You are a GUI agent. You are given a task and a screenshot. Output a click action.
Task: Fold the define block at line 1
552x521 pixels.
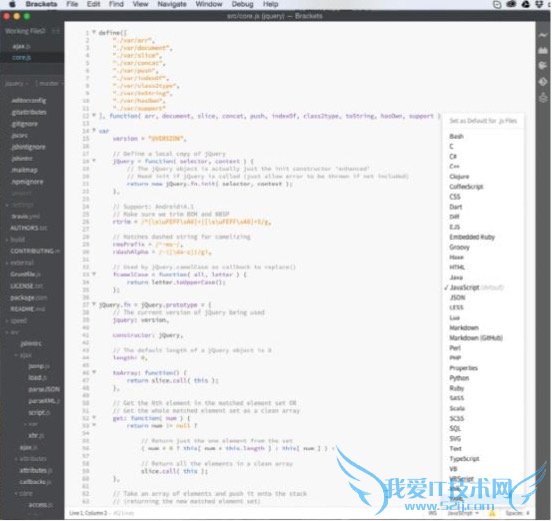94,32
